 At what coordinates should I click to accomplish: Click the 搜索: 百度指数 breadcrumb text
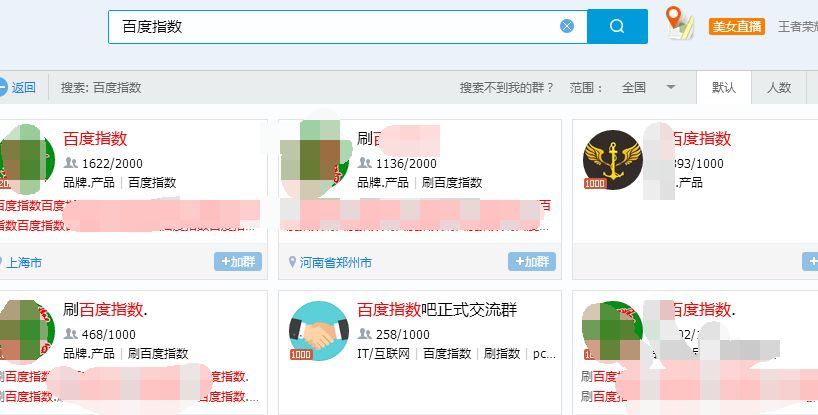[x=101, y=88]
